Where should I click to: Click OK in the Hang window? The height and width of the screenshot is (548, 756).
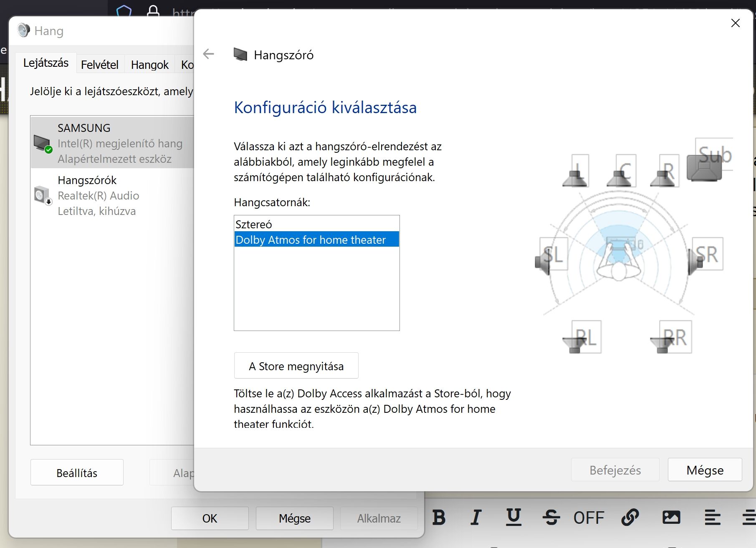point(210,518)
